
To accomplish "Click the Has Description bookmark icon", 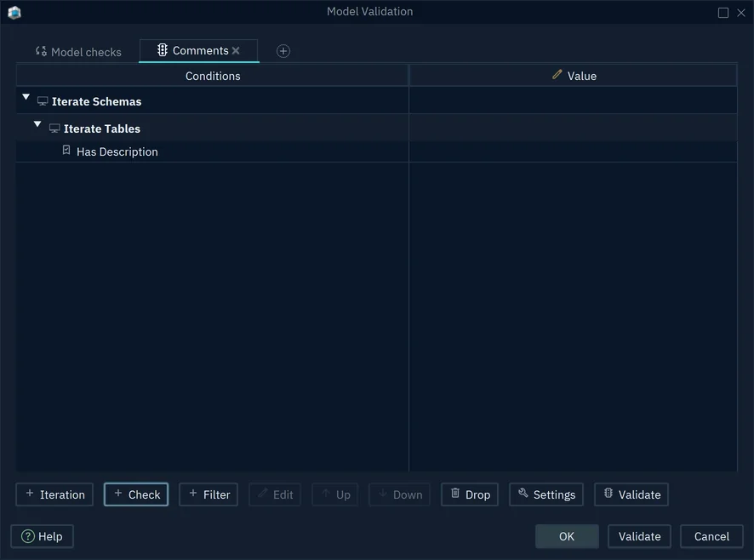I will tap(66, 151).
